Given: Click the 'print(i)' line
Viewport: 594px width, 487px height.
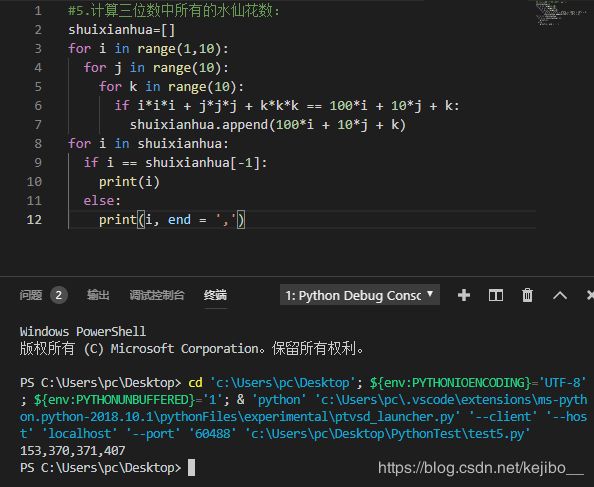Looking at the screenshot, I should [129, 182].
